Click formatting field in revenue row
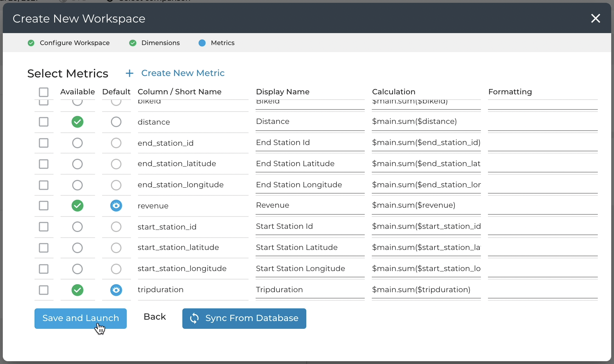The width and height of the screenshot is (614, 364). pyautogui.click(x=543, y=205)
